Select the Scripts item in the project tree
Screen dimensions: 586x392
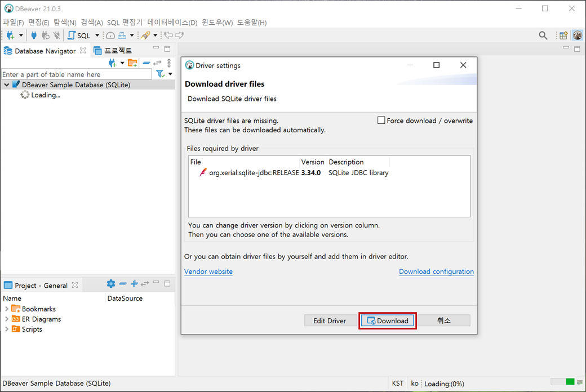[32, 329]
